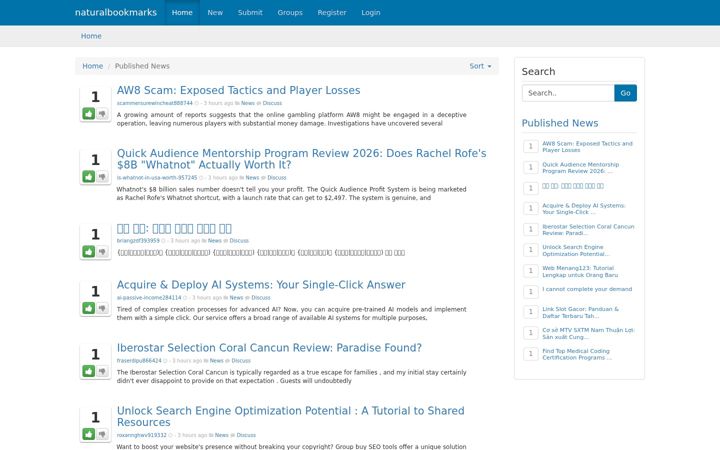Open sidebar link Unlock Search Engine Optimization

pyautogui.click(x=576, y=250)
